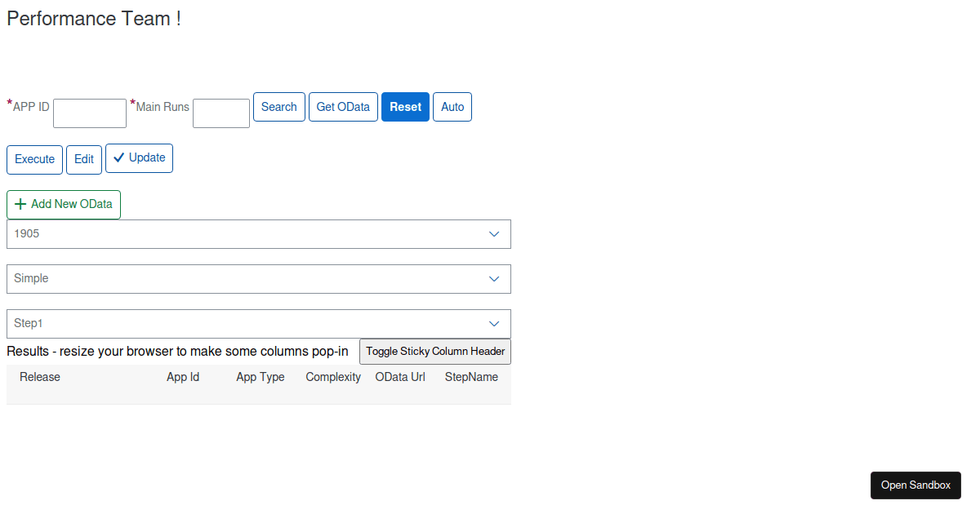Viewport: 980px width, 514px height.
Task: Click the plus icon on Add New OData
Action: click(20, 204)
